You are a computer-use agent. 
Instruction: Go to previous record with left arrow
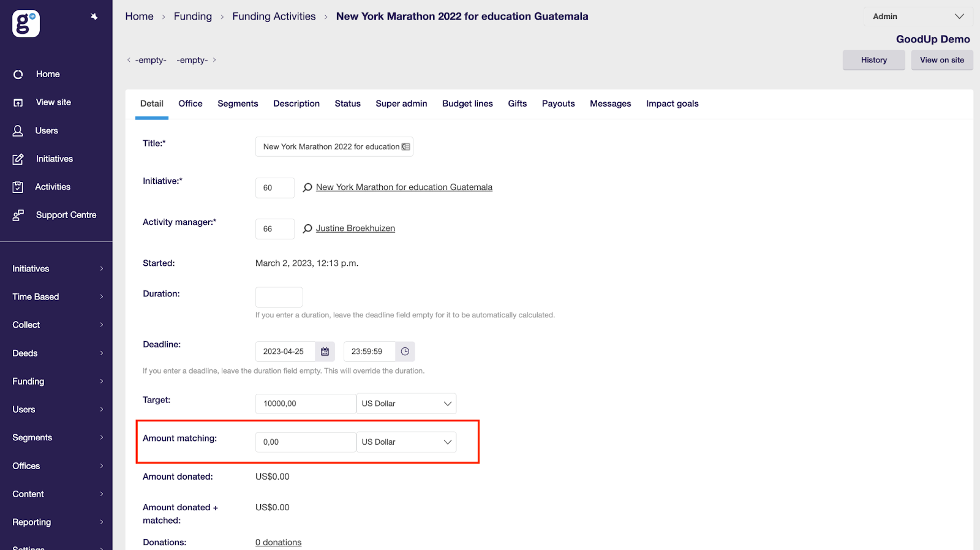click(x=129, y=60)
